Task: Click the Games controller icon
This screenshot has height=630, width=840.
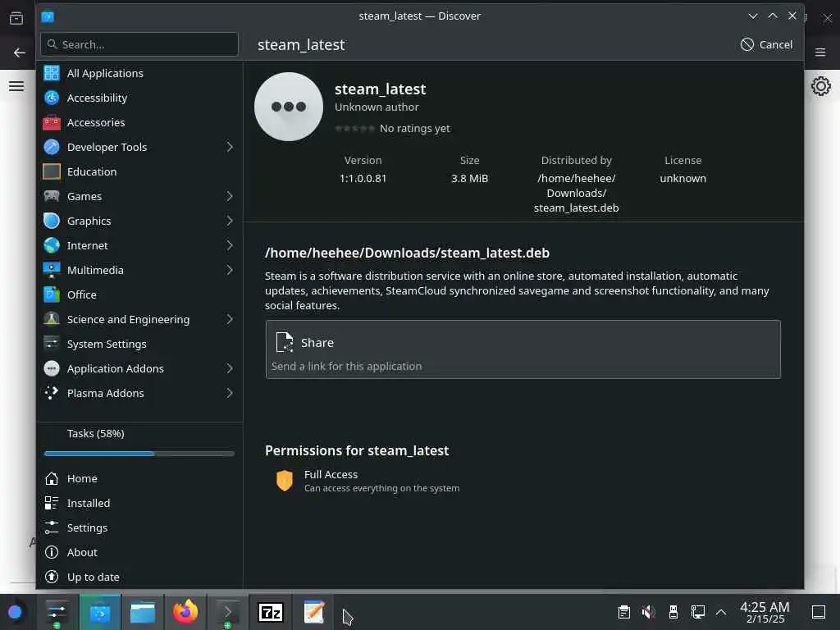Action: [52, 196]
